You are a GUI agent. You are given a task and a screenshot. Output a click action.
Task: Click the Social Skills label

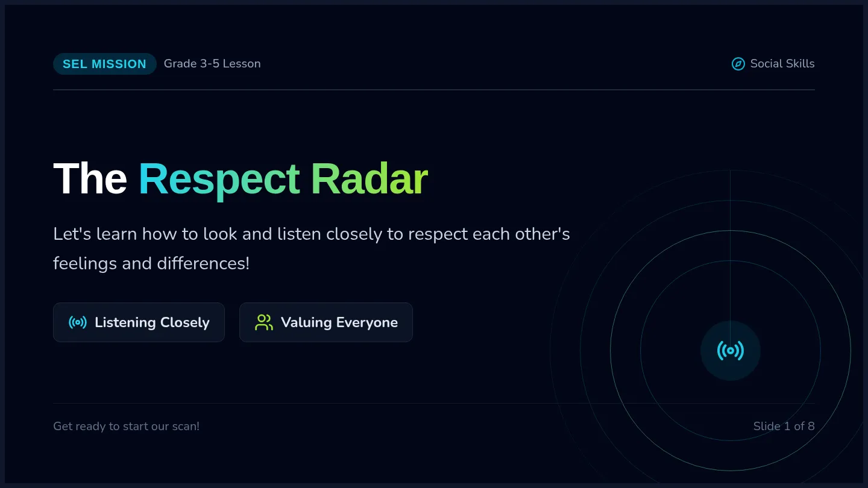click(x=782, y=64)
